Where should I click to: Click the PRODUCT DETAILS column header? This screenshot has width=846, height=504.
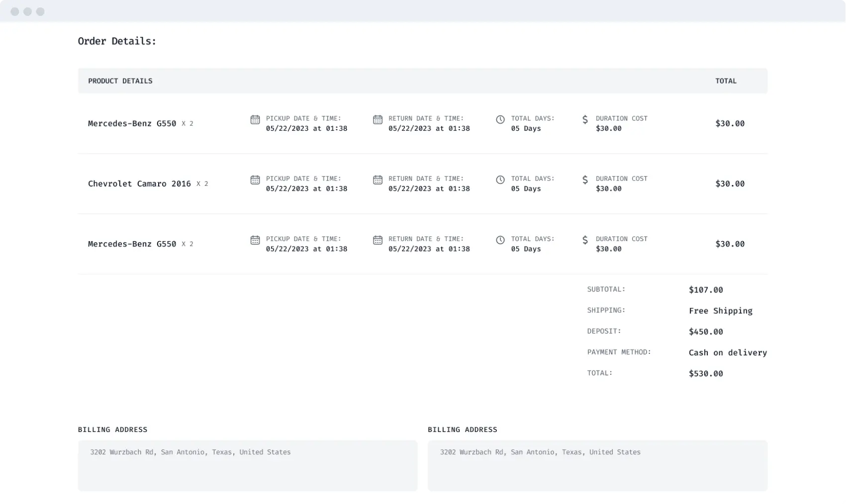120,81
